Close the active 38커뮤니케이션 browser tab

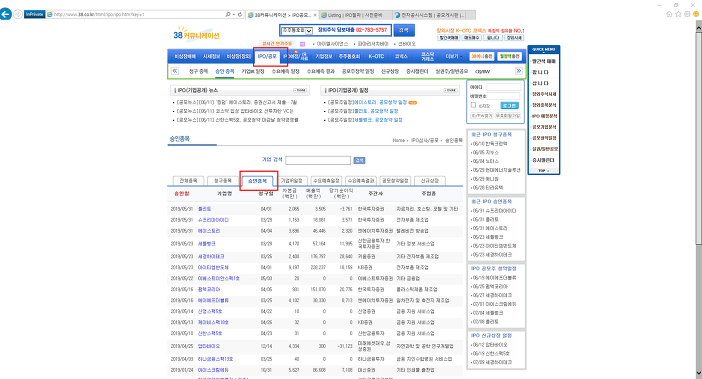tap(315, 15)
